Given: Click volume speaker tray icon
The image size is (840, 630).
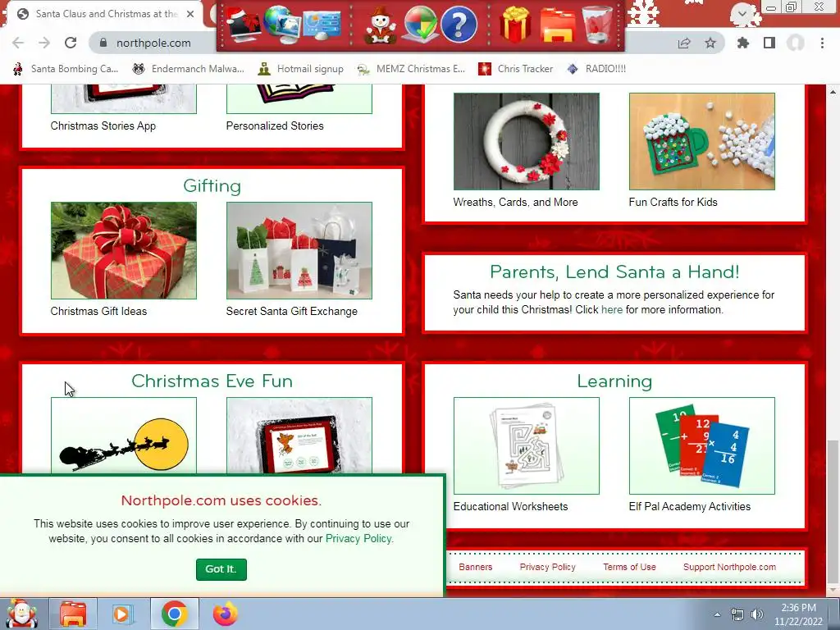Looking at the screenshot, I should click(756, 614).
